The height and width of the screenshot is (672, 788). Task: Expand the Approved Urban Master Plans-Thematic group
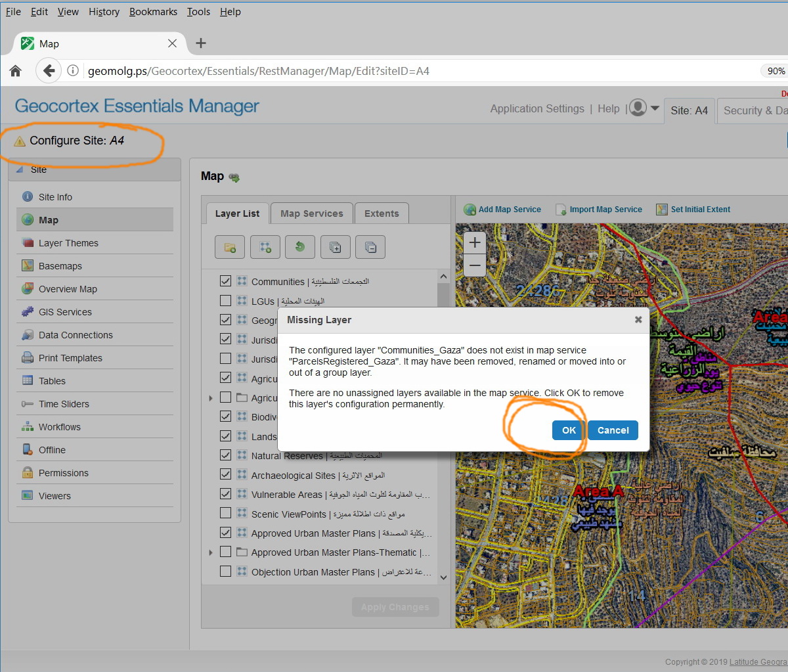pyautogui.click(x=211, y=552)
